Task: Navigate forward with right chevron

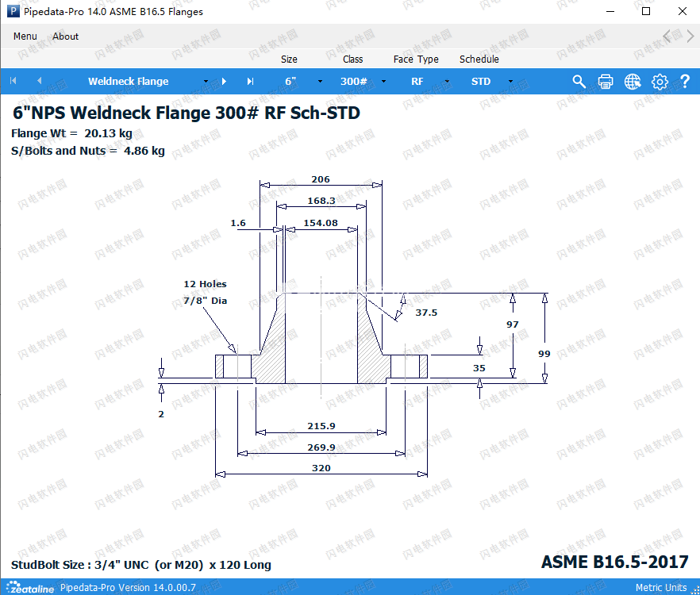Action: coord(690,36)
